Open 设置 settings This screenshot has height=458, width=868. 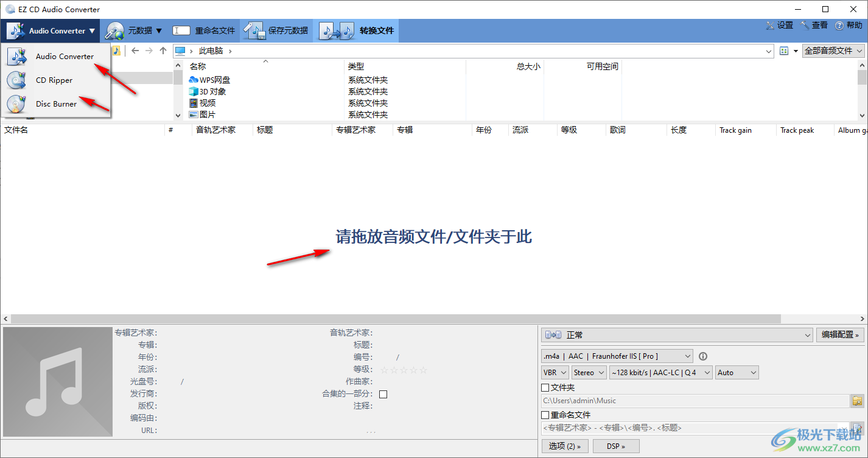(780, 25)
